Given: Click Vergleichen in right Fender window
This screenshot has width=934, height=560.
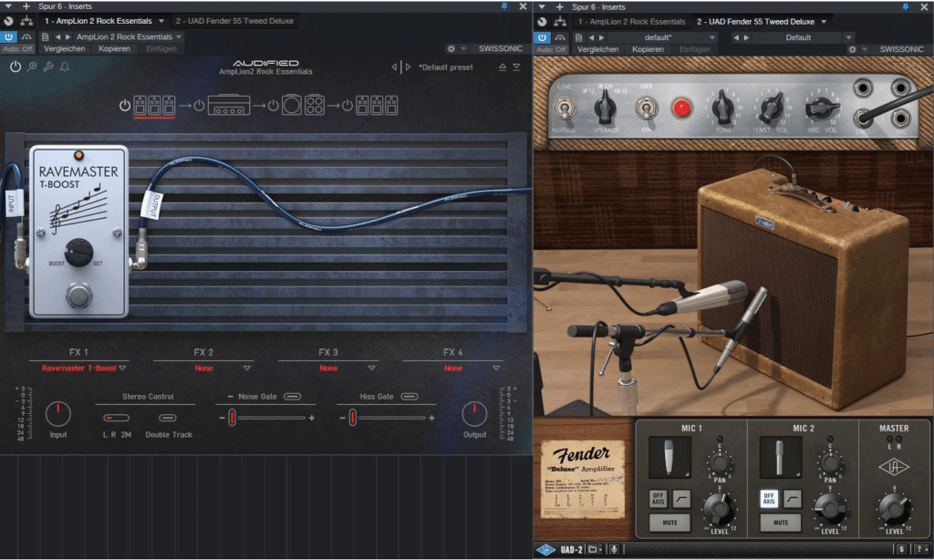Looking at the screenshot, I should (x=598, y=49).
